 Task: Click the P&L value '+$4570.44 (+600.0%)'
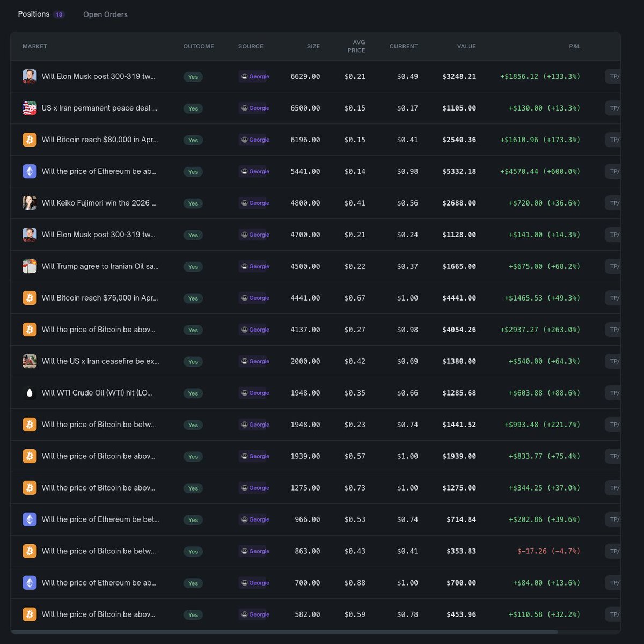(540, 171)
